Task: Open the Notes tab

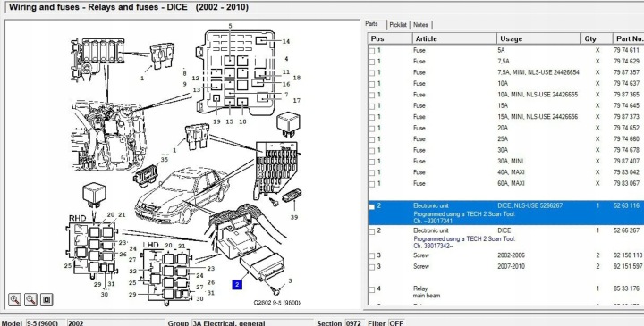Action: point(420,25)
